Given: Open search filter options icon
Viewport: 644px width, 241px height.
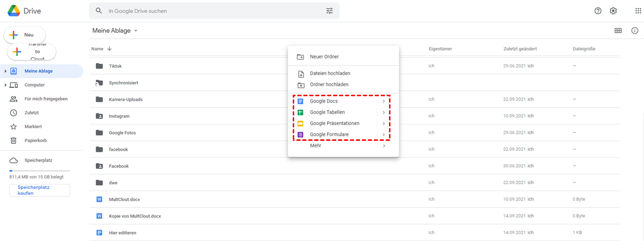Looking at the screenshot, I should (329, 11).
